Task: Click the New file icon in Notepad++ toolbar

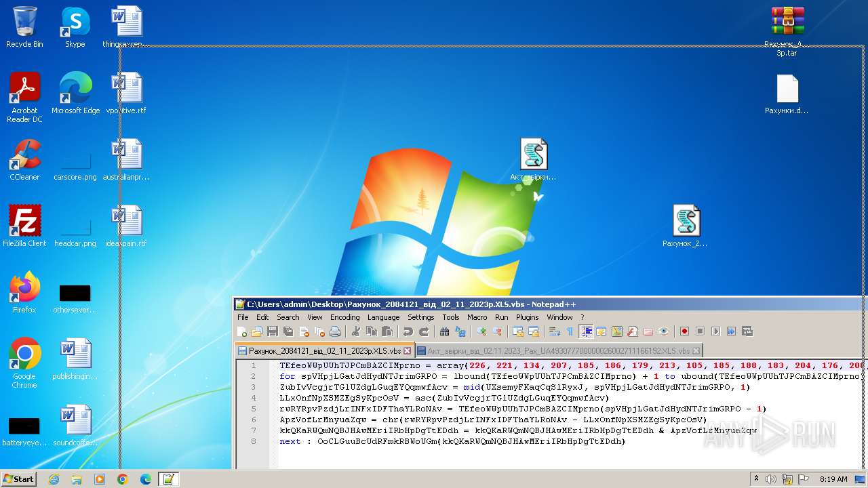Action: coord(241,331)
